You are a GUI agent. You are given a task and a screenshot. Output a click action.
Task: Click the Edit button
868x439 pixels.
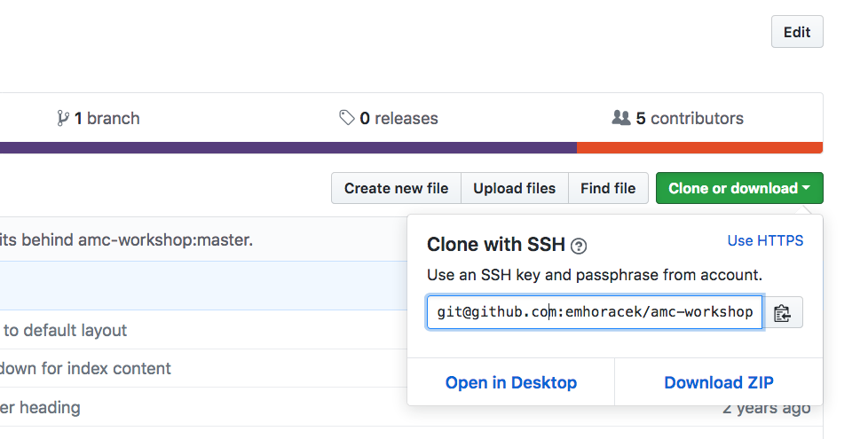click(x=797, y=32)
